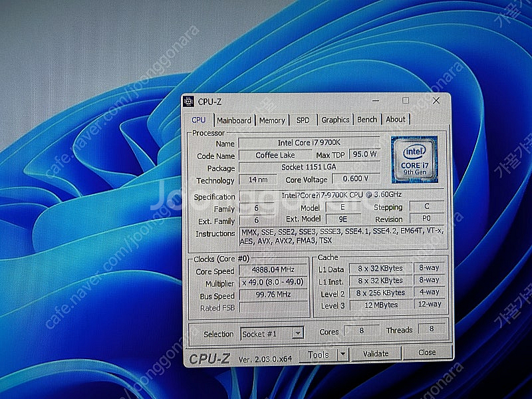Open the Memory tab
The width and height of the screenshot is (532, 399).
point(272,120)
